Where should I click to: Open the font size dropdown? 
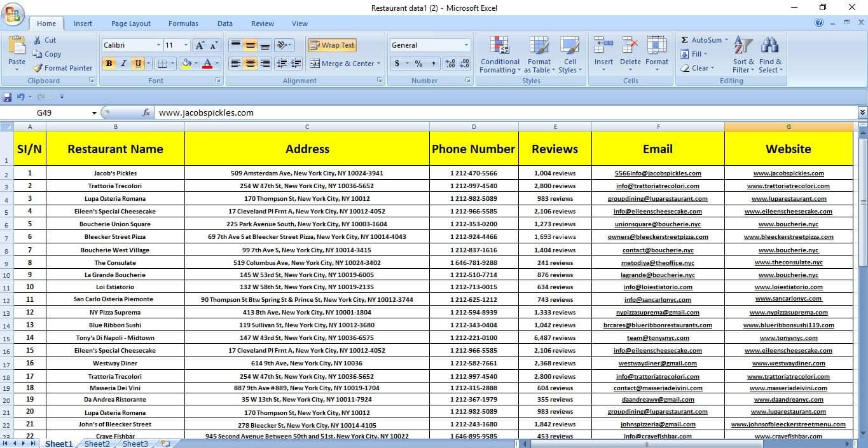click(x=186, y=45)
